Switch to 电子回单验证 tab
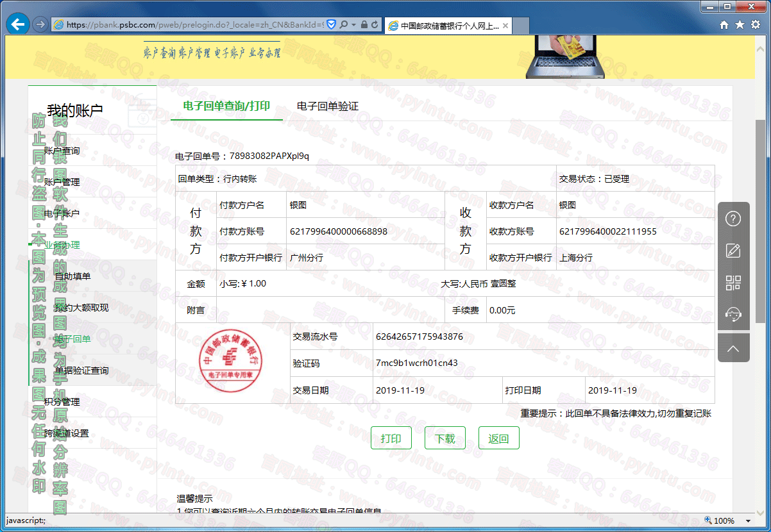Image resolution: width=771 pixels, height=532 pixels. 328,106
